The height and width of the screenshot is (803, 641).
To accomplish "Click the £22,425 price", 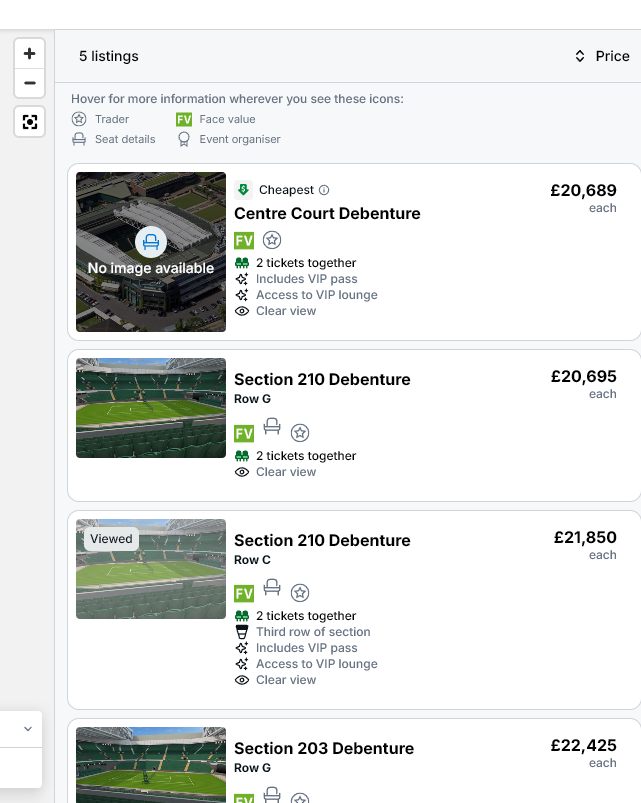I will [x=583, y=745].
